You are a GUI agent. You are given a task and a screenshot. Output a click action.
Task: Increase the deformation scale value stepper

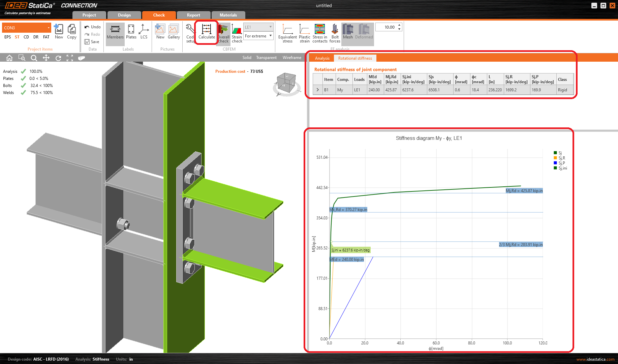(x=399, y=25)
